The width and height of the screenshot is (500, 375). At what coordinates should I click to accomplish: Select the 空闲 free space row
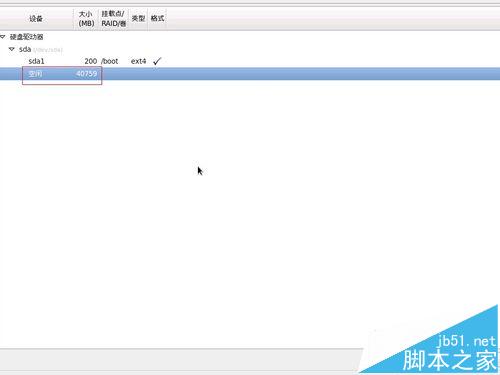pyautogui.click(x=250, y=74)
